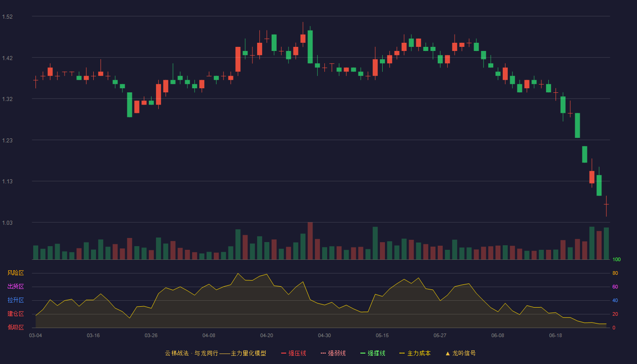Click the 05-27 date label

440,335
